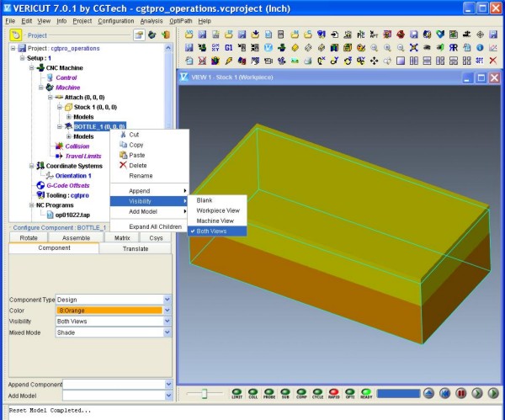Click the camera icon in the third toolbar row
This screenshot has height=420, width=505.
pos(268,61)
